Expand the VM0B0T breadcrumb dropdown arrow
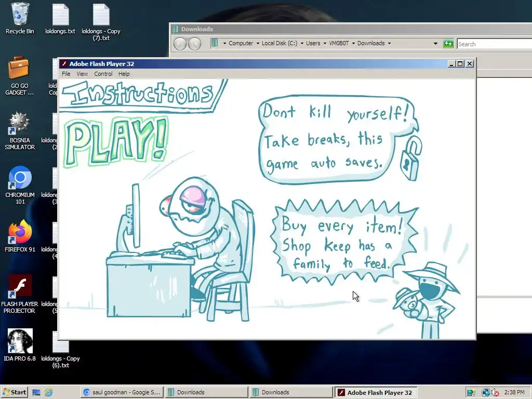Image resolution: width=532 pixels, height=399 pixels. click(353, 44)
